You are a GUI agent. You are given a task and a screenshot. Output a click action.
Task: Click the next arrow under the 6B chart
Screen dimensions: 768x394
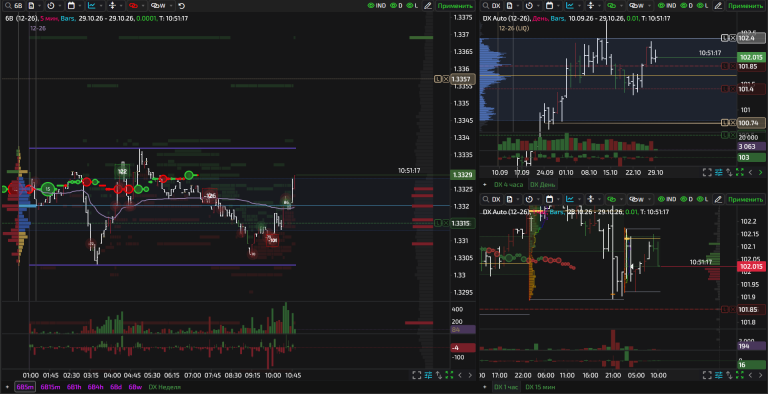pos(470,375)
